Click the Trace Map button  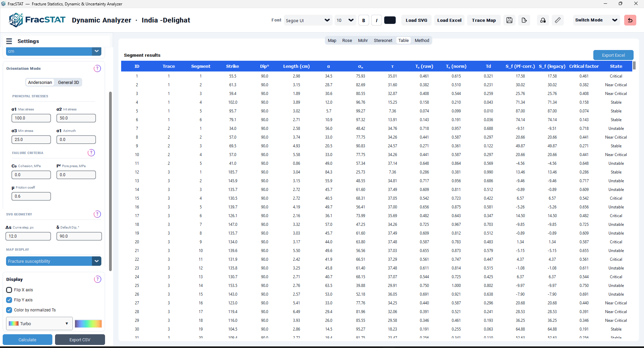coord(484,20)
